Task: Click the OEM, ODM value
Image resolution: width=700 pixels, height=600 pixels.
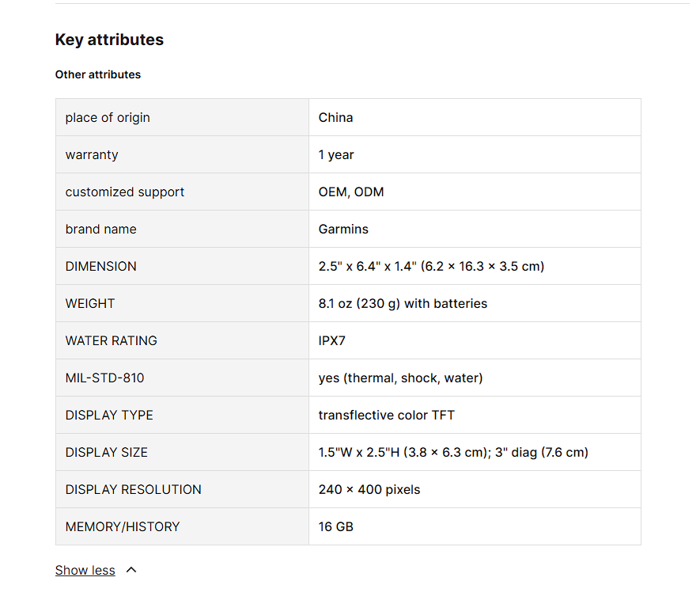Action: pos(351,192)
